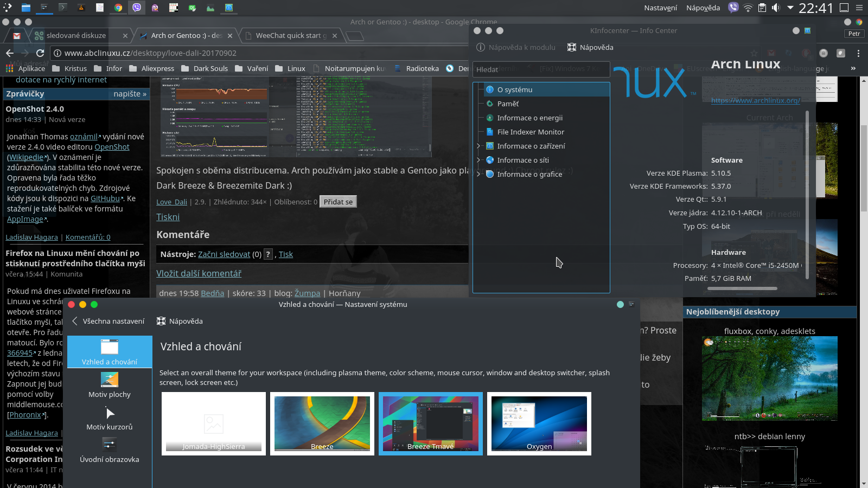This screenshot has height=488, width=868.
Task: Click KInfocenter vertical scrollbar
Action: pyautogui.click(x=807, y=195)
